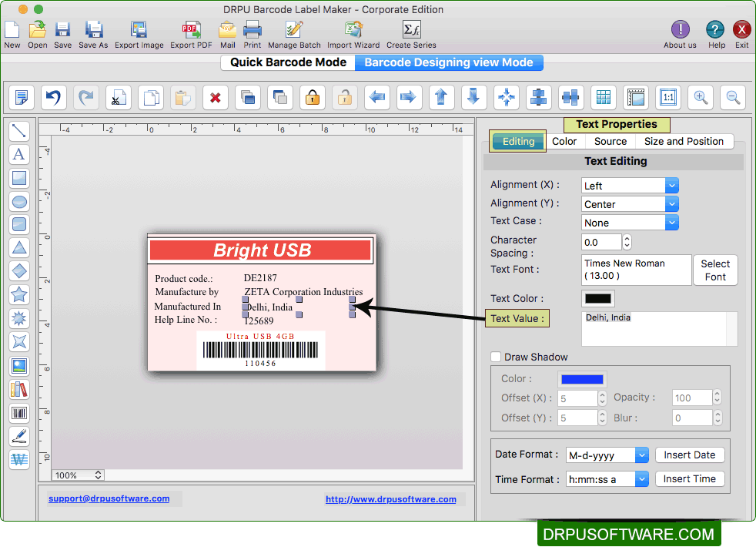756x547 pixels.
Task: Click the Text Value field with Delhi, India
Action: (659, 328)
